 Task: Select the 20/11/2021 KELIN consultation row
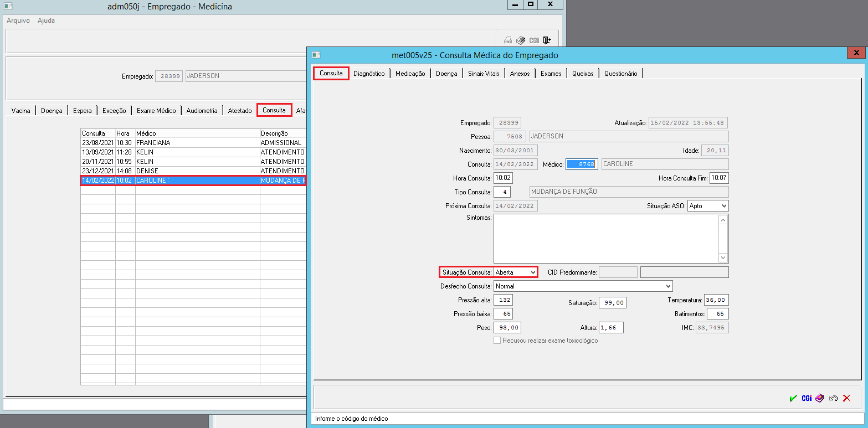click(193, 161)
